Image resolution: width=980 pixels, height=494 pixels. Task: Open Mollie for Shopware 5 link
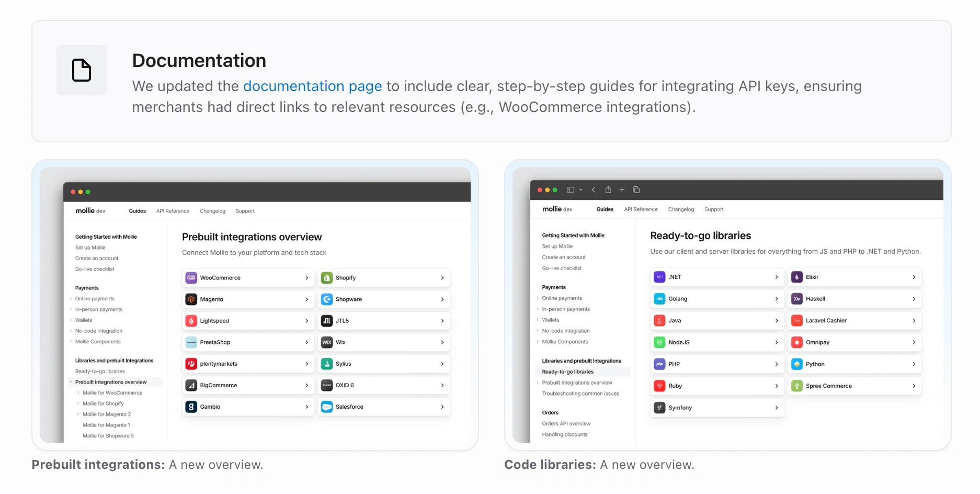tap(108, 436)
